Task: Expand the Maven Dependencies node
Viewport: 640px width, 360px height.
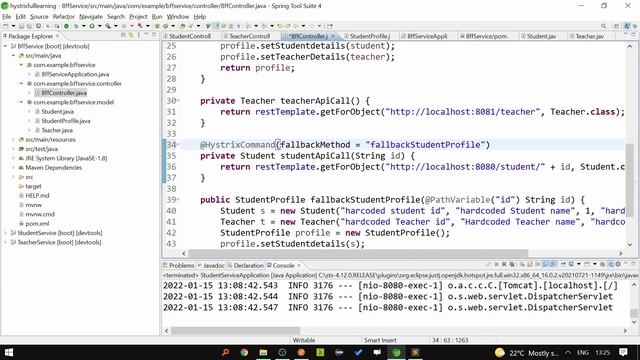Action: coord(13,167)
